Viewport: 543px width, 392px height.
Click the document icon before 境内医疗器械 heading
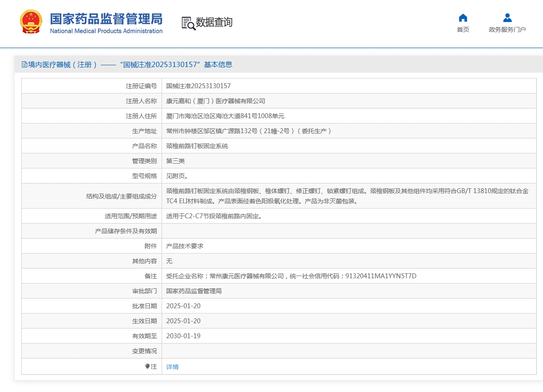(x=24, y=64)
